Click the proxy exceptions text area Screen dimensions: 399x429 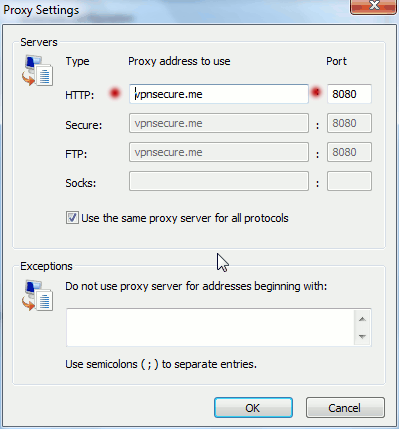point(210,327)
